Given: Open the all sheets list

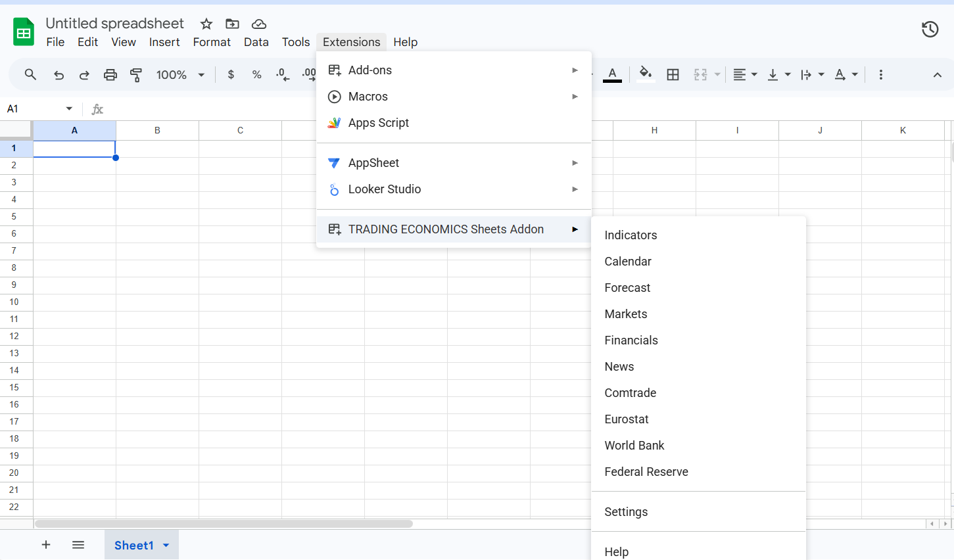Looking at the screenshot, I should pos(78,545).
